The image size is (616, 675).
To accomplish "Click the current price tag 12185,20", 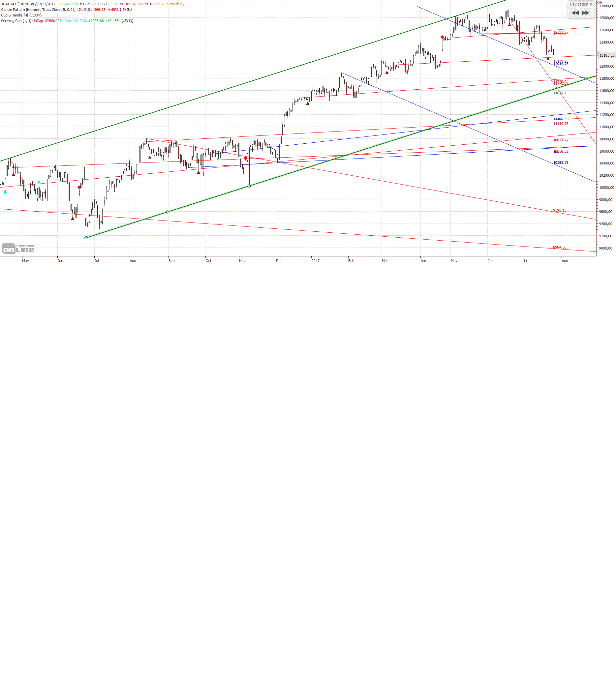I will [x=607, y=55].
